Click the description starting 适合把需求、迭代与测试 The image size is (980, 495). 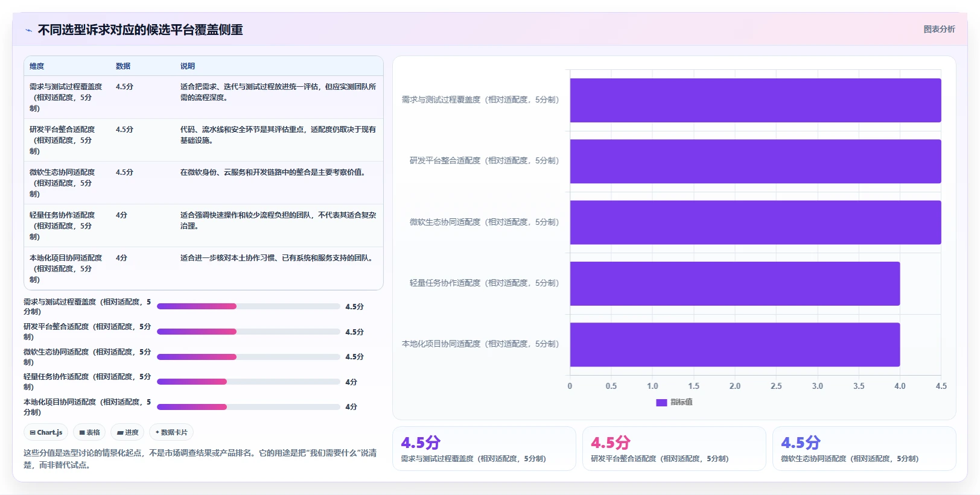coord(278,92)
